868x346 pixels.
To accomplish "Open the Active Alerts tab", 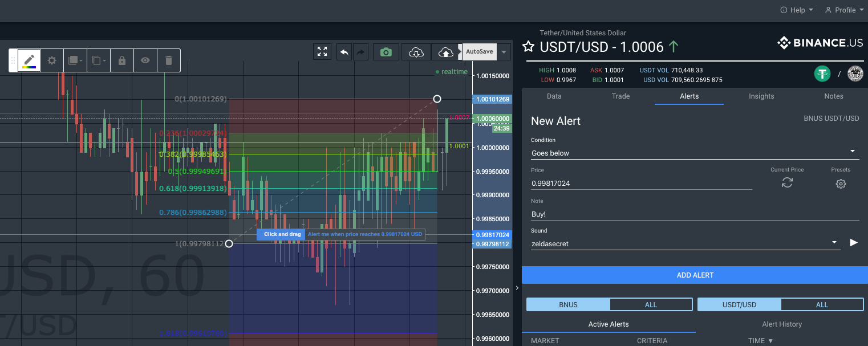I will 609,324.
